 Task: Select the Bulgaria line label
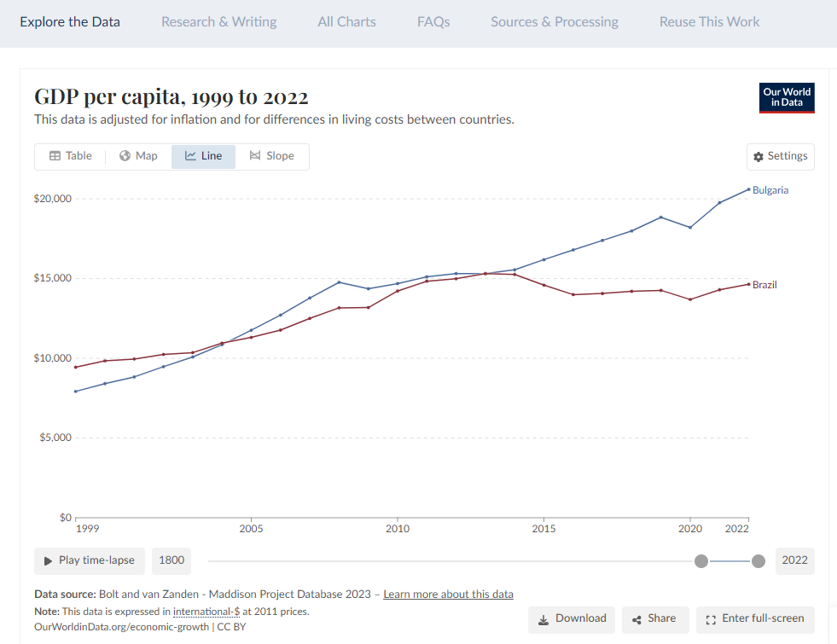770,190
